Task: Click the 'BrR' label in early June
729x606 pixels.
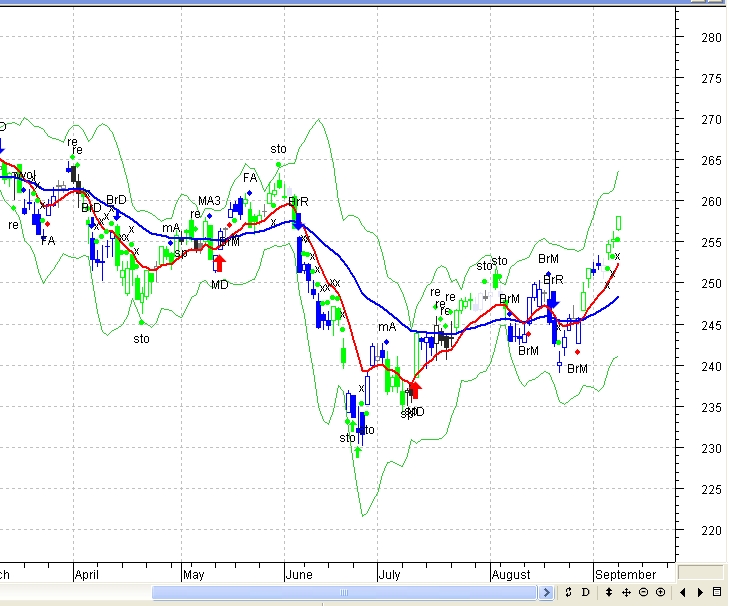Action: 298,202
